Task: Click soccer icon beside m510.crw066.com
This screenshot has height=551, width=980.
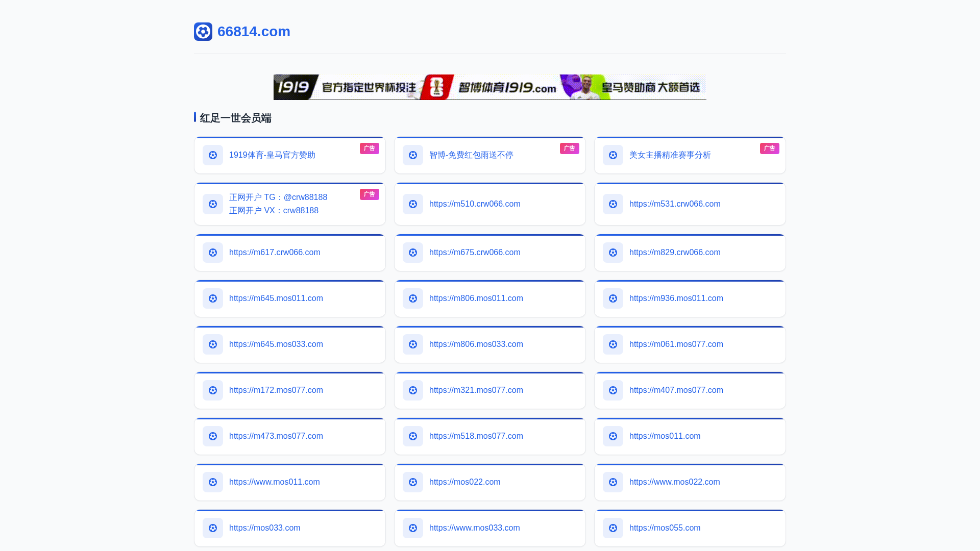Action: click(x=413, y=204)
